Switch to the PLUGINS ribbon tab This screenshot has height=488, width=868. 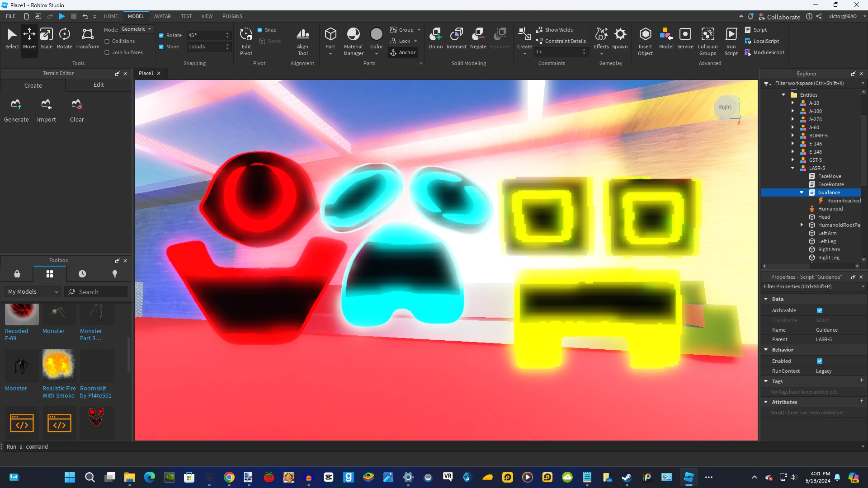coord(232,16)
